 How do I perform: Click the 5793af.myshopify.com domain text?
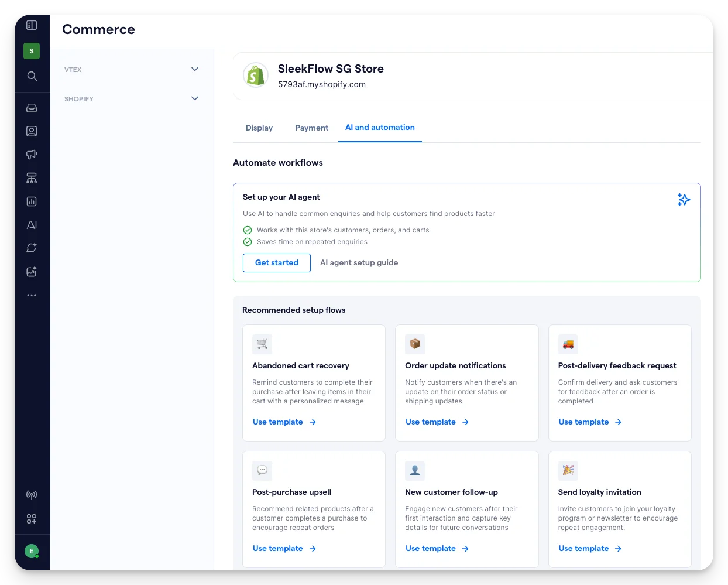[x=322, y=84]
